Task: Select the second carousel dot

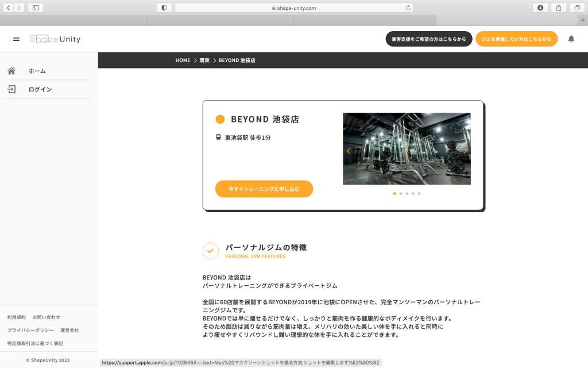Action: 400,194
